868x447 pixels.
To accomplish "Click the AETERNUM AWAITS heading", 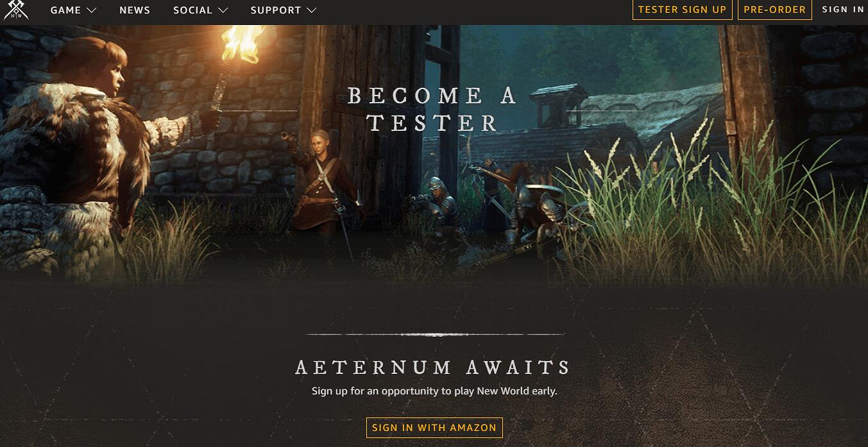I will pyautogui.click(x=433, y=367).
